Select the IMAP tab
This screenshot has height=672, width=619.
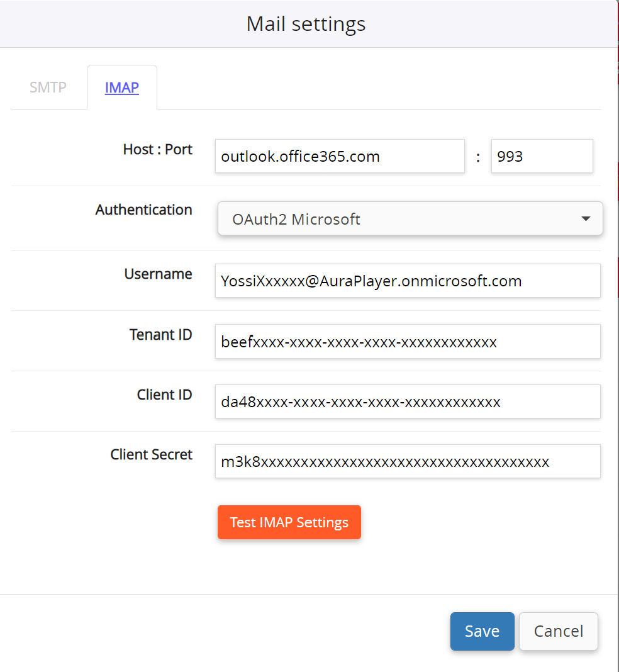tap(121, 87)
